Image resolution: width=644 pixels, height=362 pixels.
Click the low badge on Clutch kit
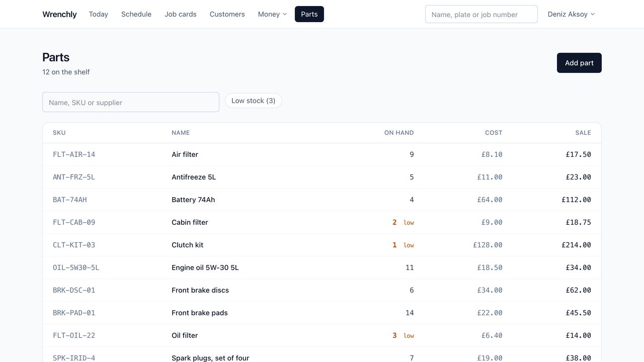pyautogui.click(x=409, y=245)
